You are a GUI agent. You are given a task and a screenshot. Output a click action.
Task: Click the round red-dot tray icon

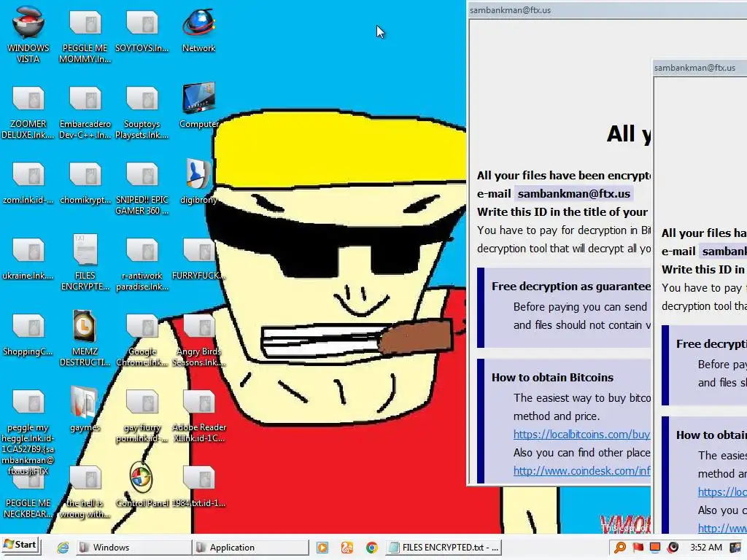673,548
